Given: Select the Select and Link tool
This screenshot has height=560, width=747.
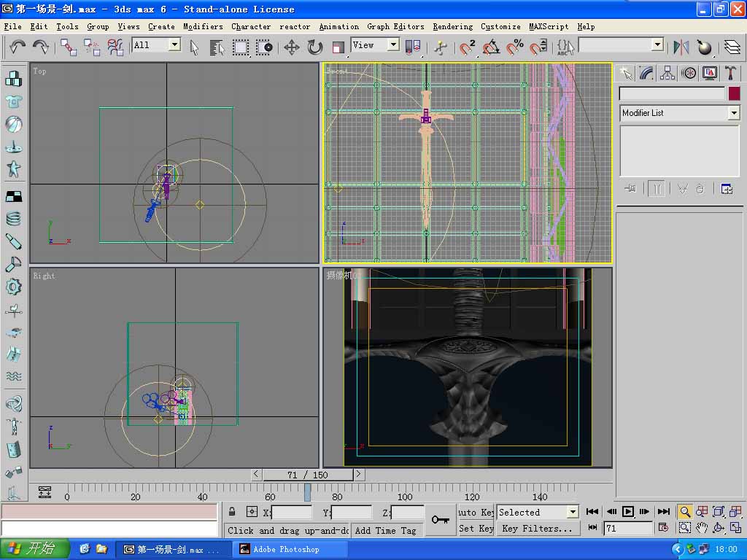Looking at the screenshot, I should [68, 47].
